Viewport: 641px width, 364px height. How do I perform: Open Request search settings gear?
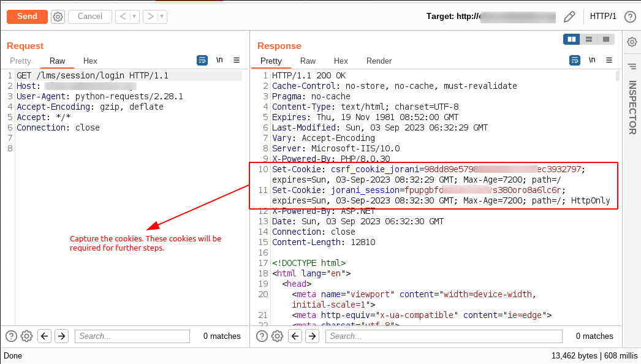pyautogui.click(x=26, y=336)
